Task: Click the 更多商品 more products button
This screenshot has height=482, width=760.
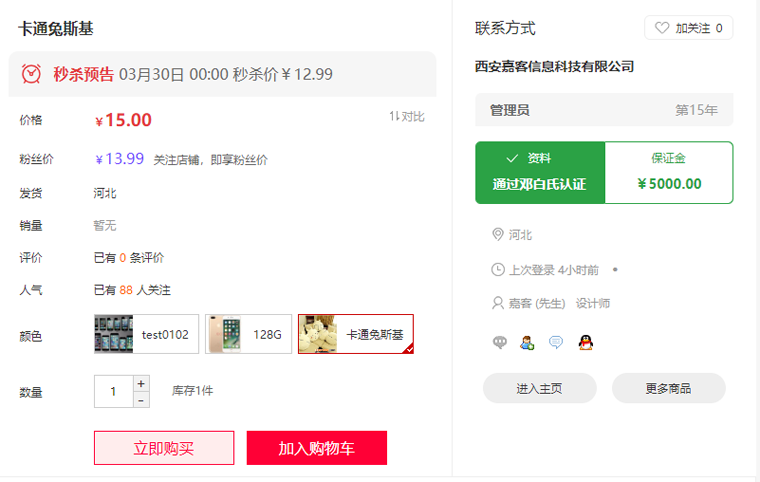Action: pos(668,388)
